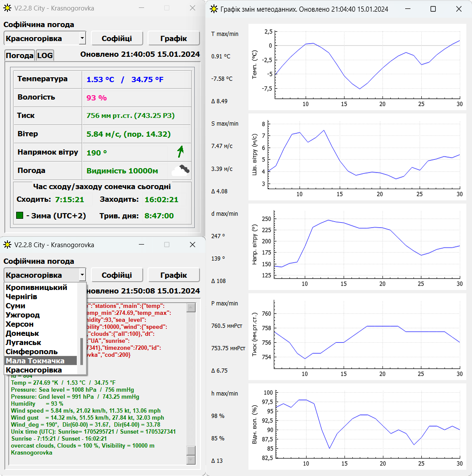Minimize the graph window
This screenshot has width=472, height=476.
point(408,9)
